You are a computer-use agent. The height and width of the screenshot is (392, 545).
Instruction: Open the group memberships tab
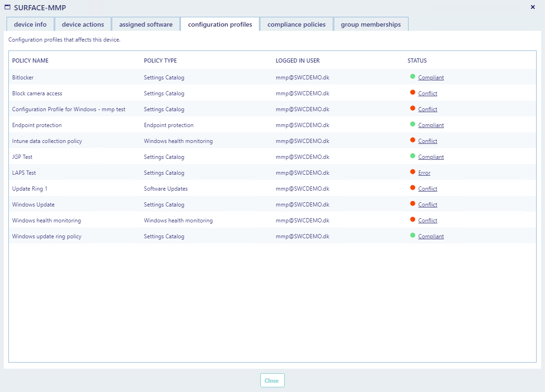(371, 24)
